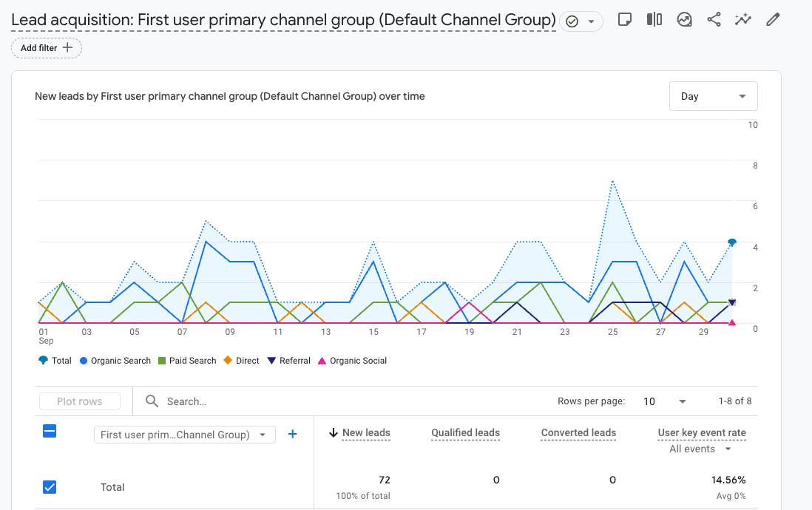Click the magnifier search icon in table
This screenshot has width=812, height=510.
(152, 401)
